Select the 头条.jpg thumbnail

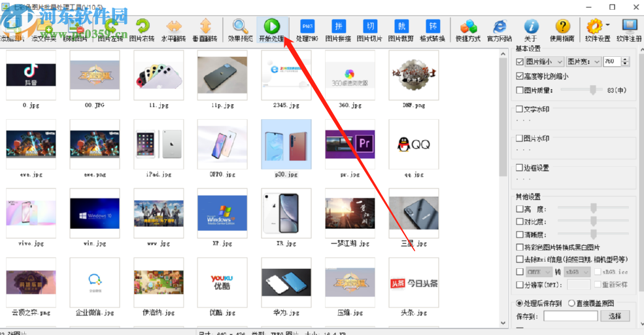coord(414,283)
